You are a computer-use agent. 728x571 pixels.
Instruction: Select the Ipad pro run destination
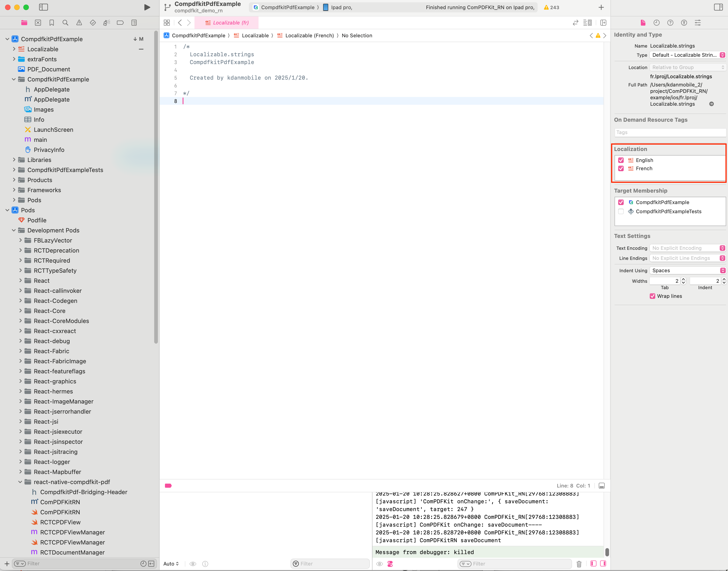point(338,7)
